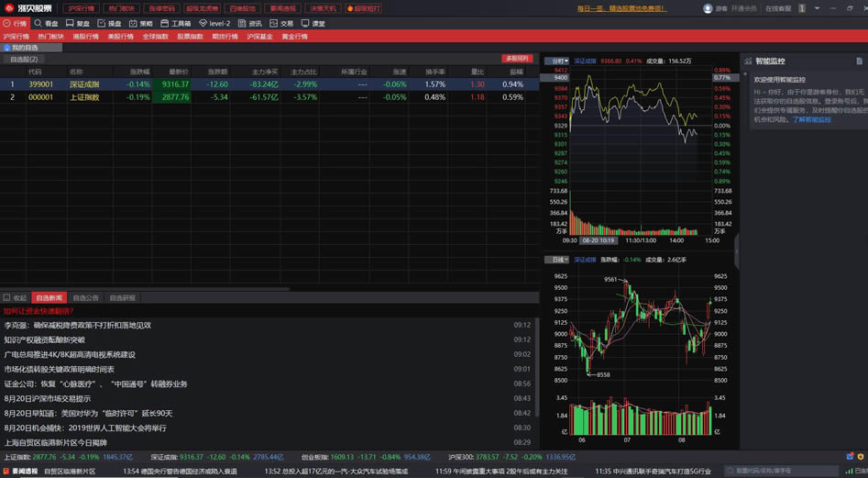Click the stock code search field at bottom
Viewport: 868px width, 478px height.
point(781,471)
